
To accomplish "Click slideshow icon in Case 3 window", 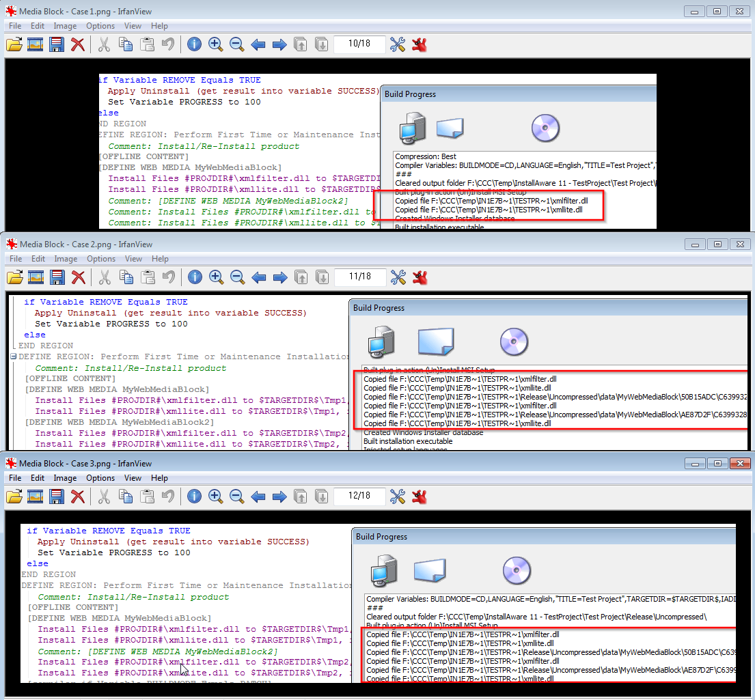I will (x=35, y=497).
